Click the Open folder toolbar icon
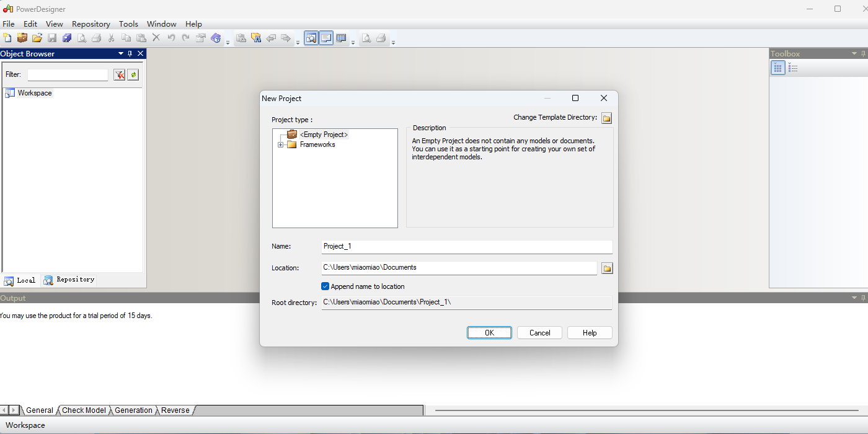This screenshot has height=434, width=868. click(x=37, y=38)
